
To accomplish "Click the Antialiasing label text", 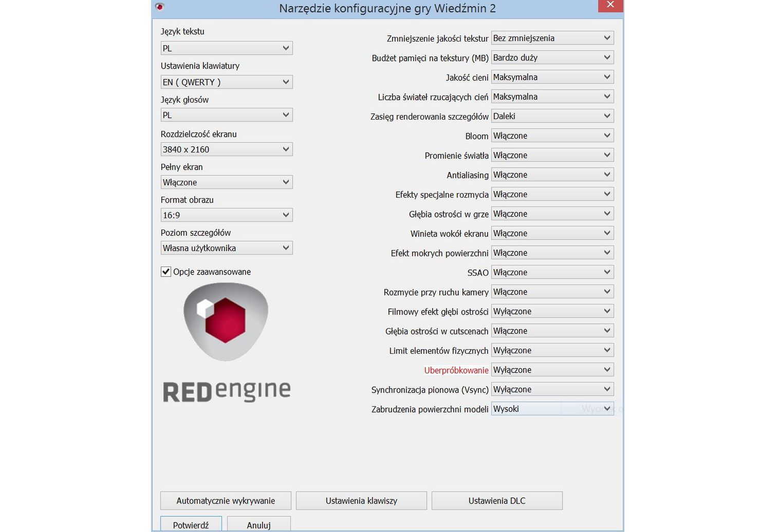I will pos(468,175).
